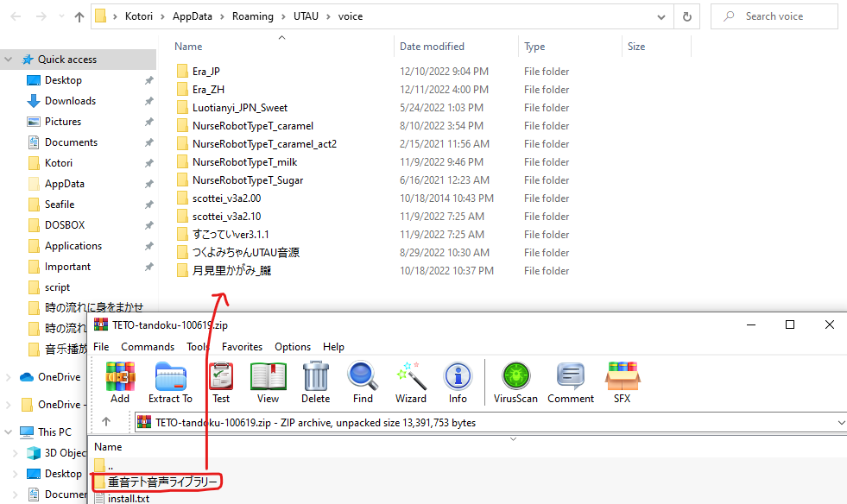Select the NurseRobotTypeT_milk folder
The image size is (847, 504).
(244, 162)
